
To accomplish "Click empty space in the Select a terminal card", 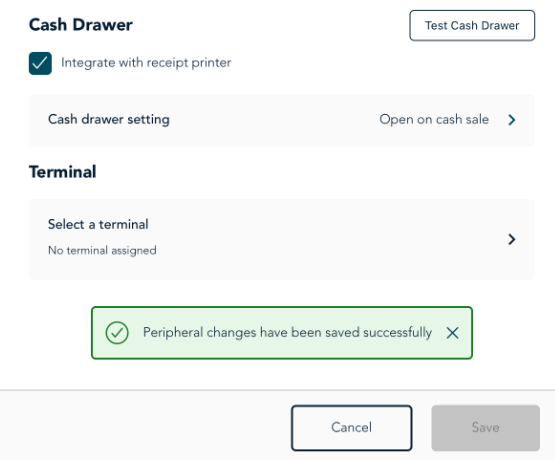I will [319, 239].
